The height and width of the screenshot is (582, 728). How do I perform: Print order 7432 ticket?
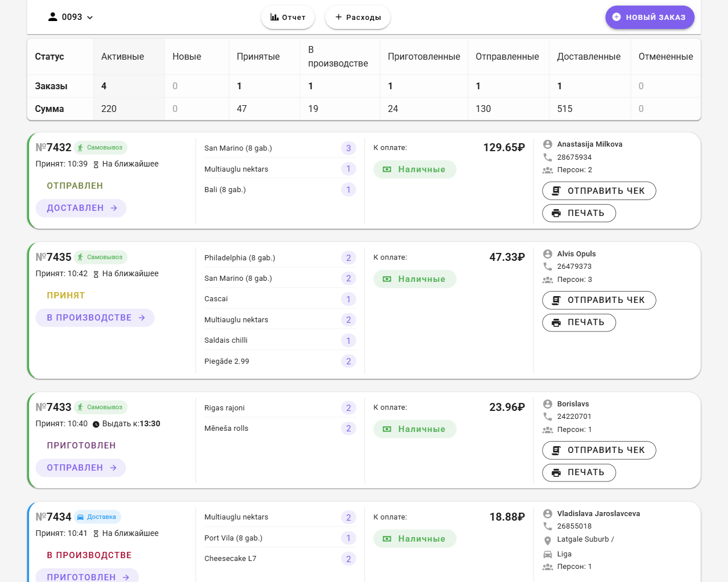[x=578, y=213]
